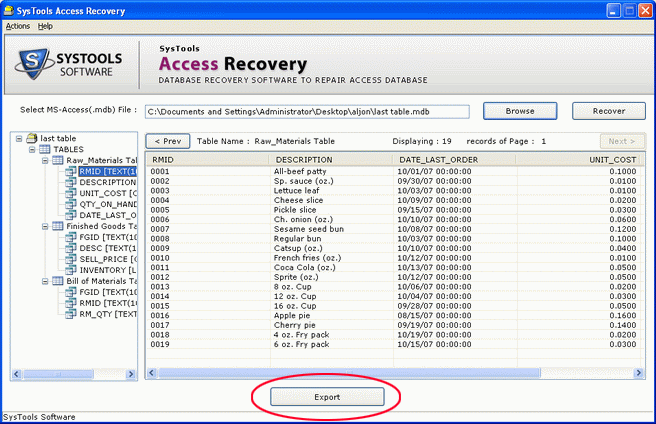The height and width of the screenshot is (424, 656).
Task: Click the UNIT_COST field icon in tree
Action: [x=71, y=193]
